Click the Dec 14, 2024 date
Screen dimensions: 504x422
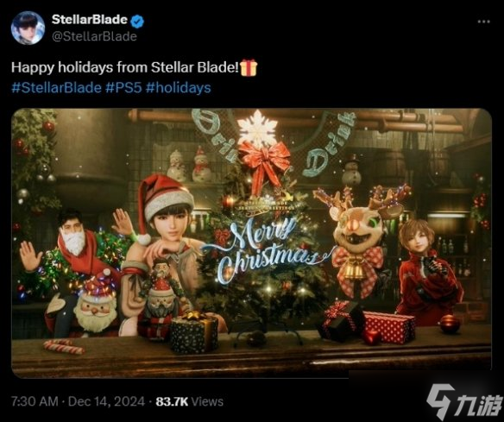click(106, 401)
